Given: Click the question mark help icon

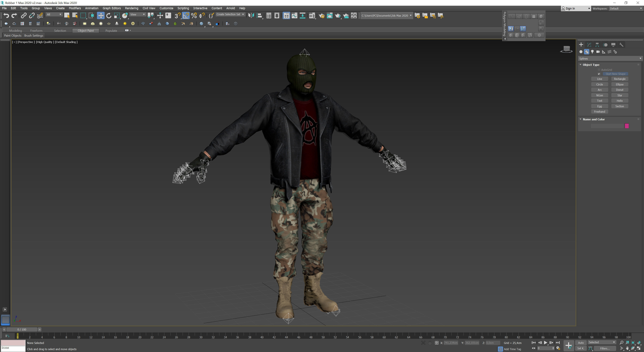Looking at the screenshot, I should (235, 24).
